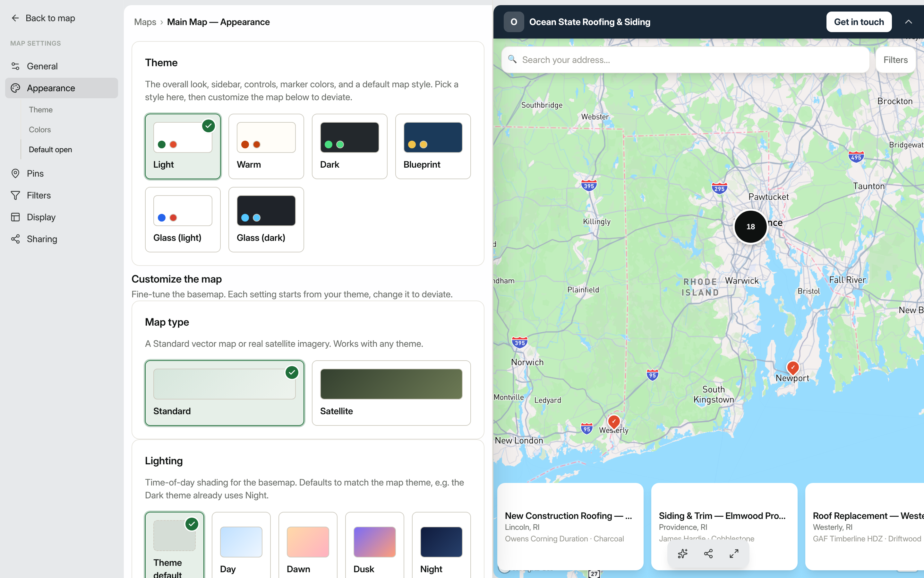
Task: Open Roof Replacement Westerly project card
Action: tap(864, 526)
